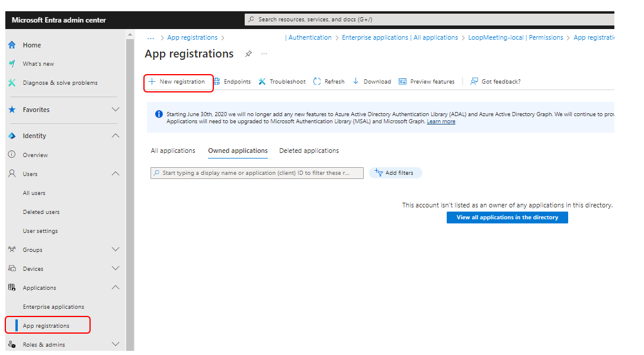Viewport: 644px width, 355px height.
Task: Show collapsed breadcrumb items via ellipsis
Action: pos(150,38)
